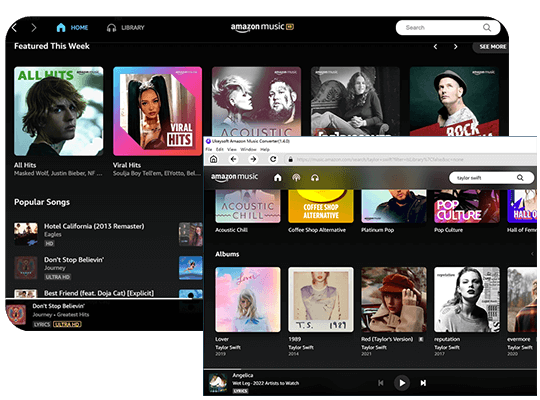
Task: Click the lock icon in address bar
Action: pos(291,160)
